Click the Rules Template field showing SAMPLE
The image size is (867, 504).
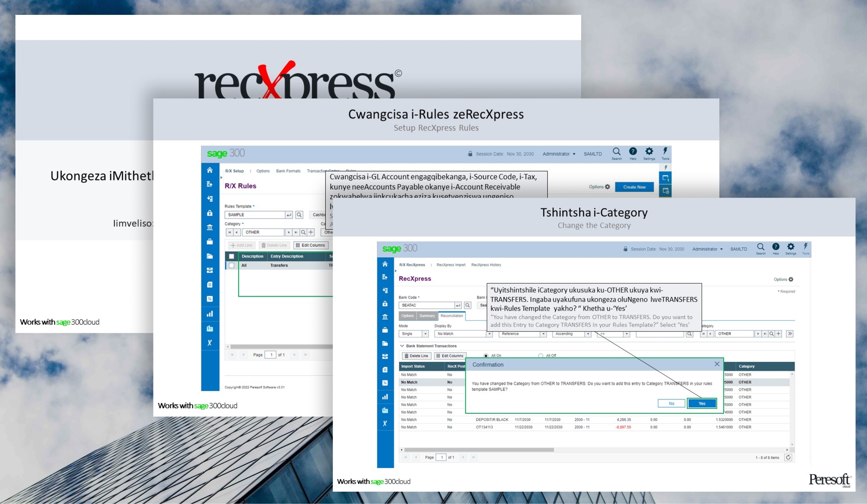[x=255, y=215]
